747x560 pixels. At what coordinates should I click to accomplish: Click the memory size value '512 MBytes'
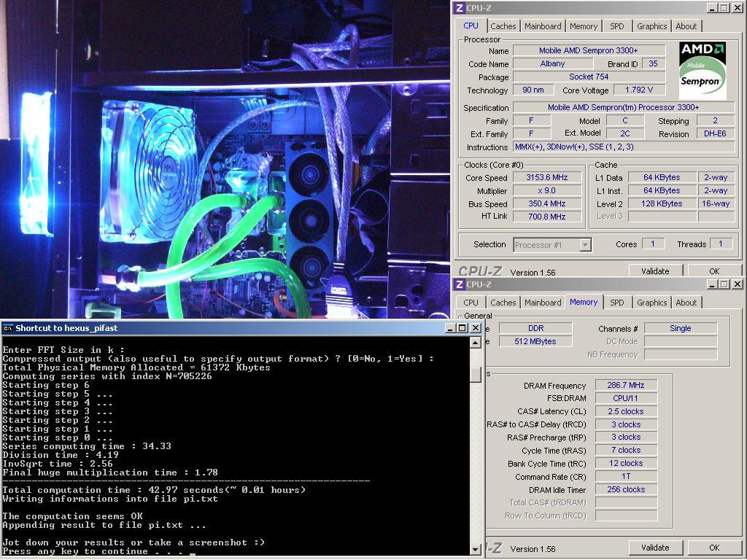(x=535, y=341)
